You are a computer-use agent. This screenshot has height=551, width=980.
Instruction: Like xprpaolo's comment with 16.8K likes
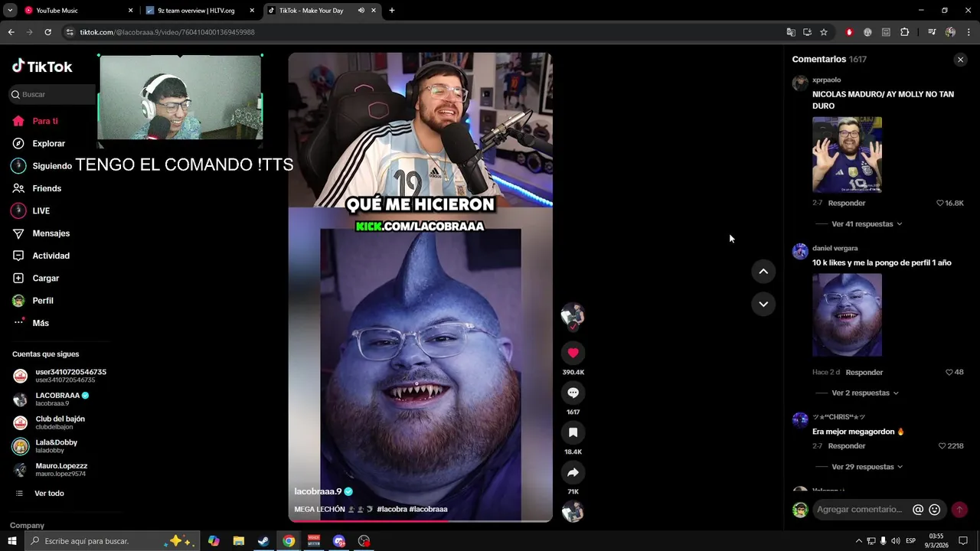(940, 203)
